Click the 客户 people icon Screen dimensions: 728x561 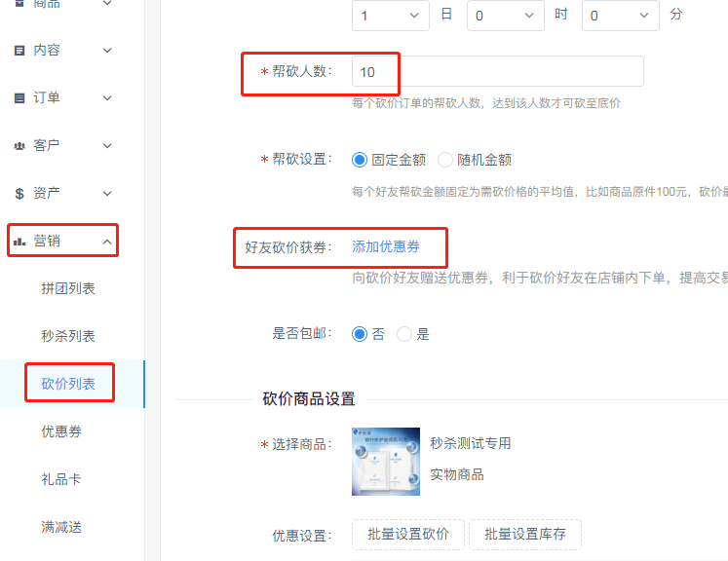19,146
